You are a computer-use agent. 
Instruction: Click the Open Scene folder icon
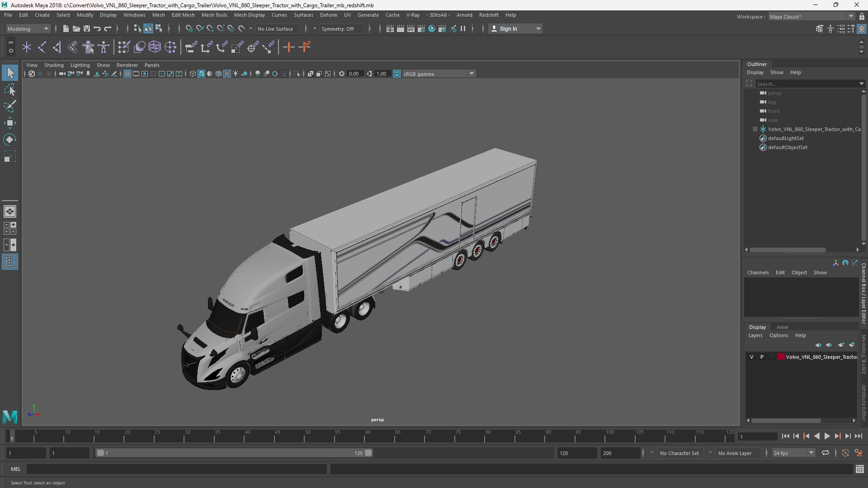click(x=76, y=28)
